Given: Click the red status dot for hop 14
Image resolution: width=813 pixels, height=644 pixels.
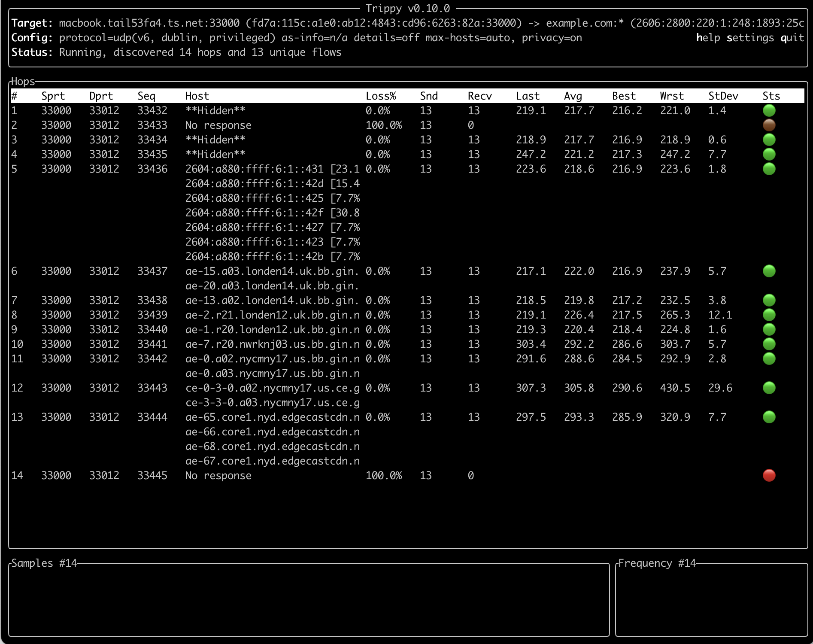Looking at the screenshot, I should pyautogui.click(x=769, y=475).
